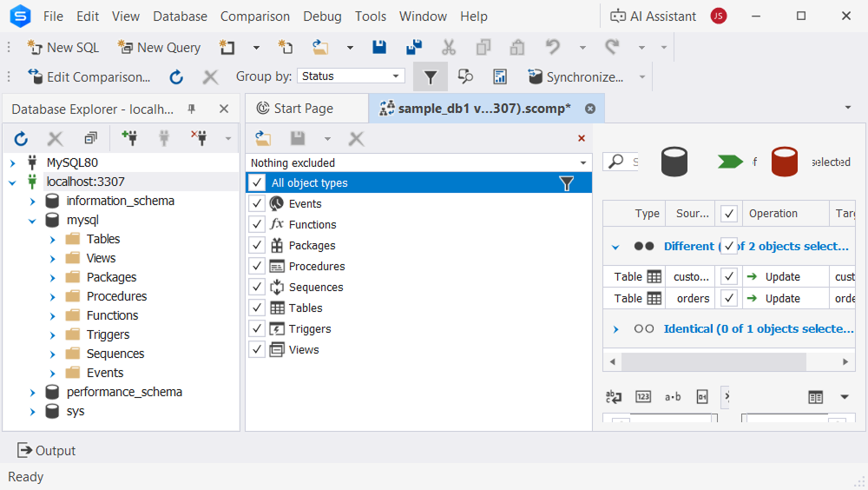The image size is (868, 490).
Task: Click the Edit Comparison button
Action: [x=89, y=77]
